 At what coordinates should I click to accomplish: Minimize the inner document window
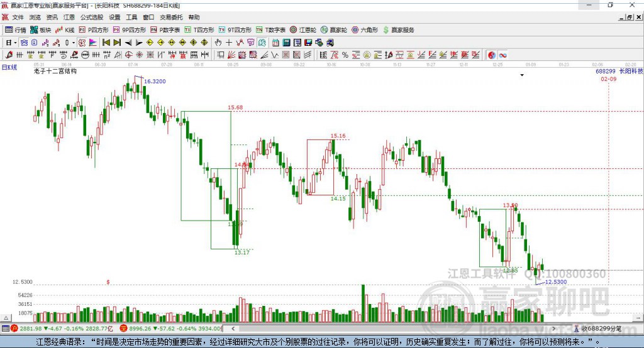click(622, 17)
